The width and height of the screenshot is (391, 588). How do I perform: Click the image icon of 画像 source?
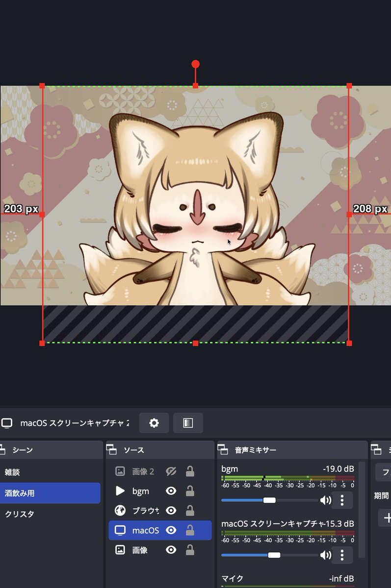pos(120,550)
